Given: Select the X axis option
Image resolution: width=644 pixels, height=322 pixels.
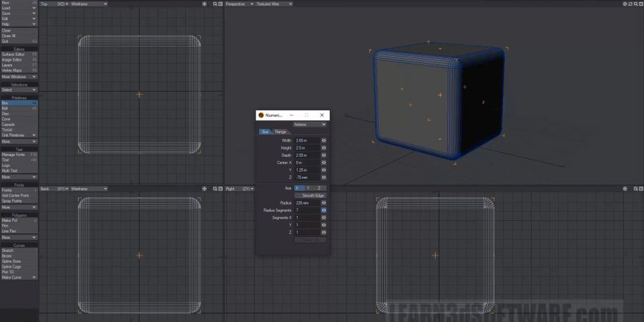Looking at the screenshot, I should pyautogui.click(x=298, y=187).
